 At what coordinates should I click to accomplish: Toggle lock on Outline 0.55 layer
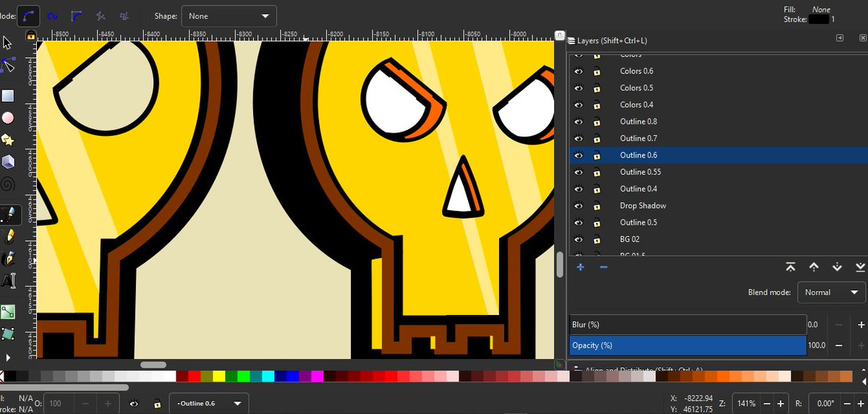597,172
